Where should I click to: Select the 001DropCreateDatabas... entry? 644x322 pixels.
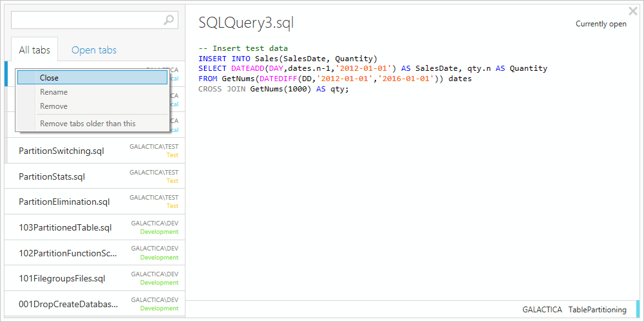click(68, 305)
